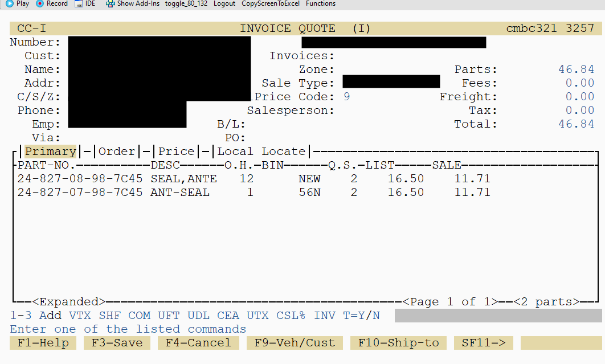Click the SEAL,ANTE description
Image resolution: width=605 pixels, height=364 pixels.
183,179
